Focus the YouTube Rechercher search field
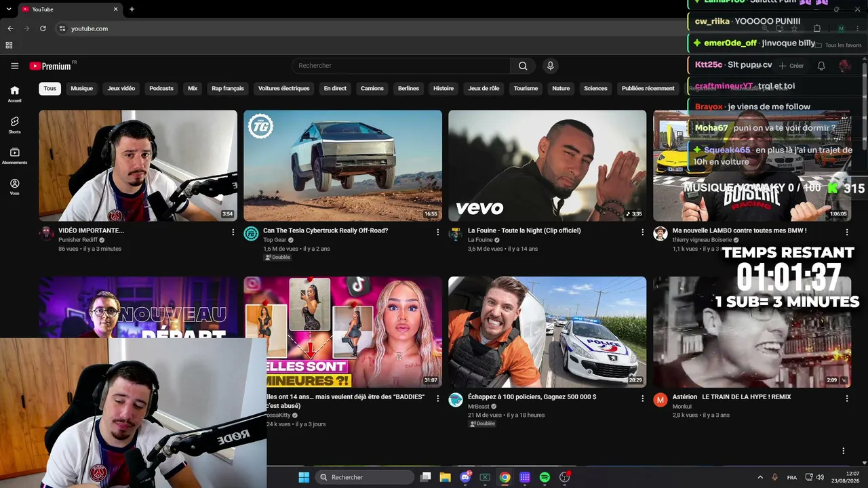The width and height of the screenshot is (868, 488). point(401,66)
